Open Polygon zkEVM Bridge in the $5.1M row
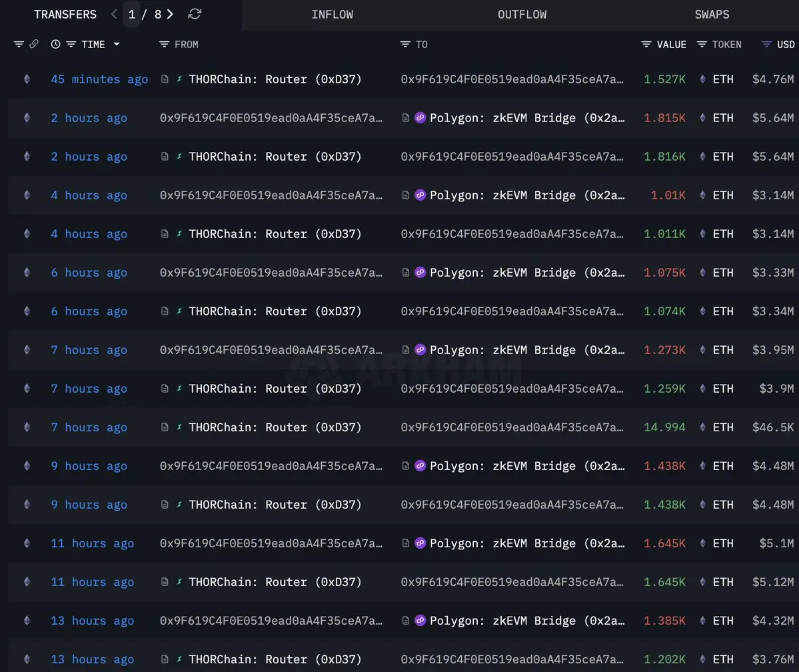This screenshot has height=672, width=799. click(527, 543)
